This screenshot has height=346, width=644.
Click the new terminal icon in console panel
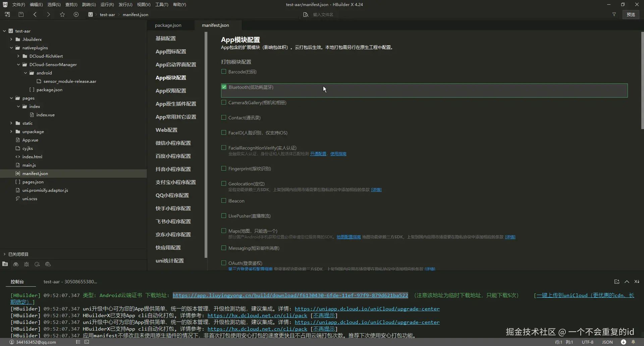click(617, 282)
